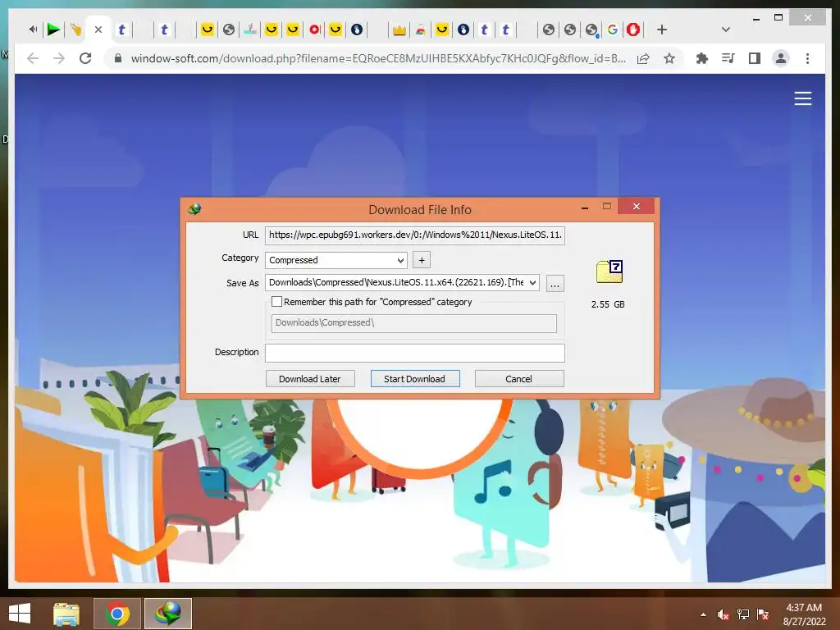Close the active browser tab

[98, 30]
